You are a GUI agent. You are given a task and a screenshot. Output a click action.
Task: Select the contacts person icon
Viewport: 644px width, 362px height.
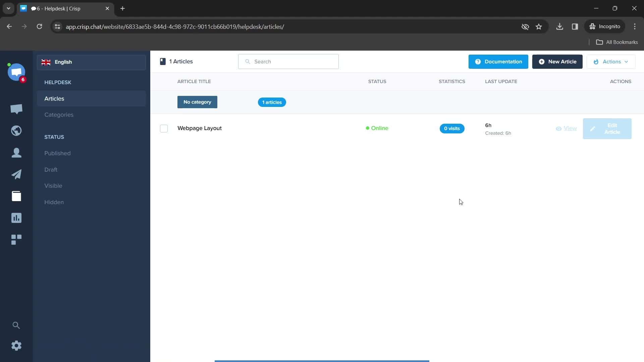tap(16, 153)
